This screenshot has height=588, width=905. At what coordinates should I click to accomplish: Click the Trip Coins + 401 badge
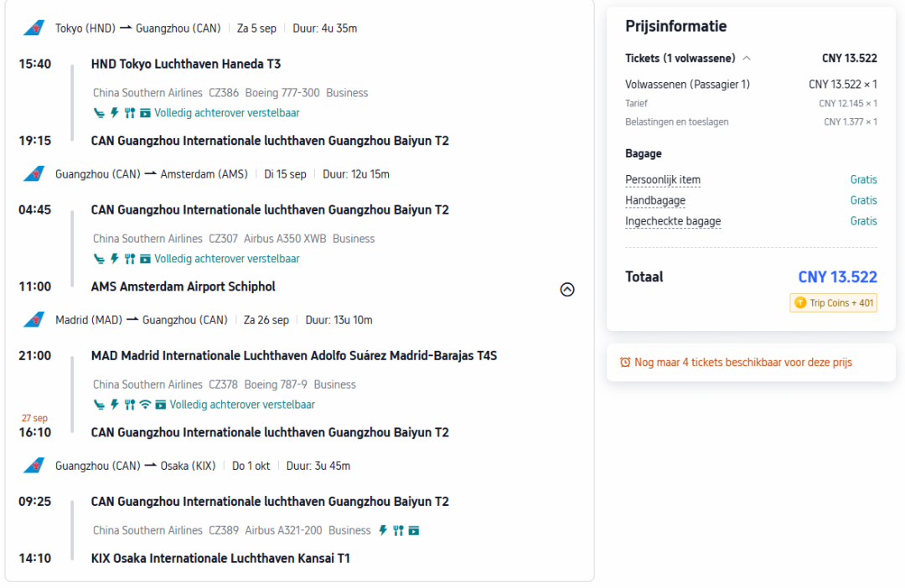click(834, 303)
